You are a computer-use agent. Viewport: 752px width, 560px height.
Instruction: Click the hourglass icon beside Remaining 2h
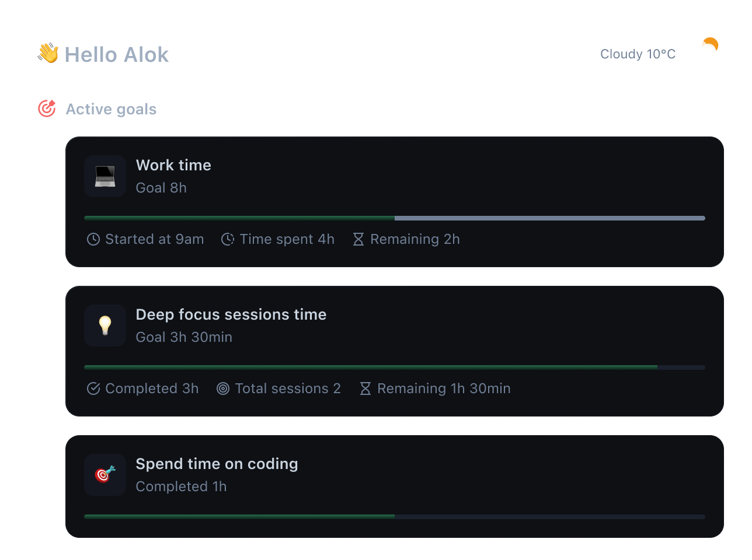click(358, 239)
